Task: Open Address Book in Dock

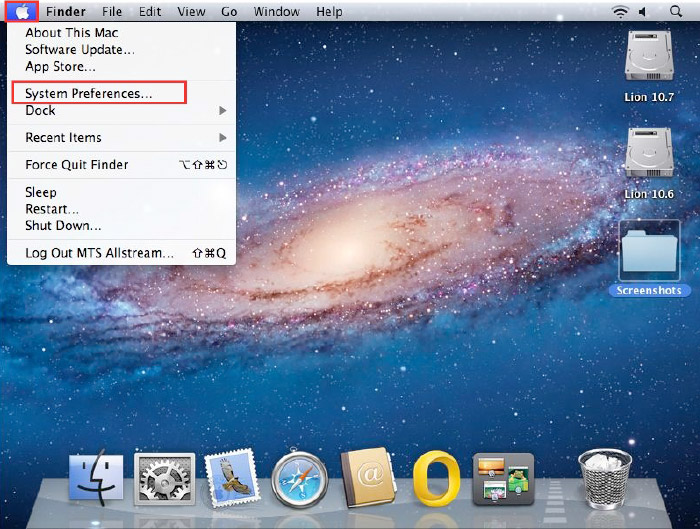Action: coord(368,478)
